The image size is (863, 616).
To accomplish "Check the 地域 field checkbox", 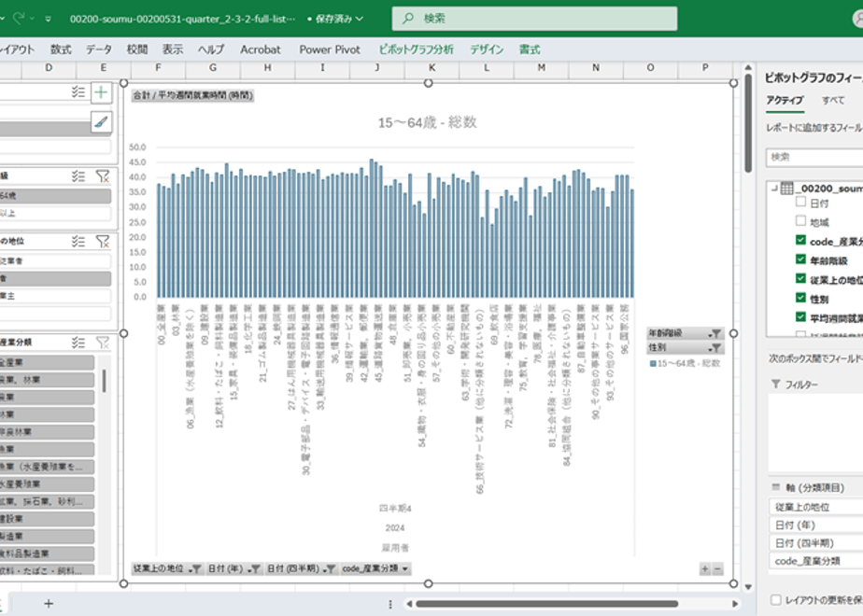I will tap(800, 221).
